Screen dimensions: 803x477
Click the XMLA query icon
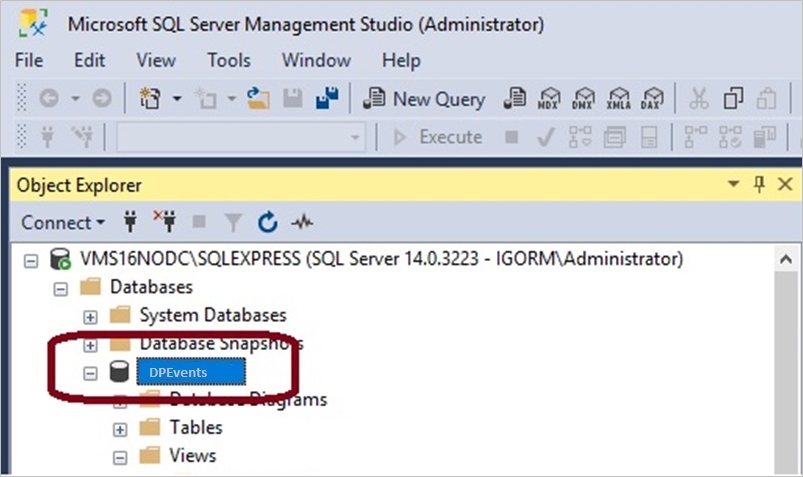point(619,99)
